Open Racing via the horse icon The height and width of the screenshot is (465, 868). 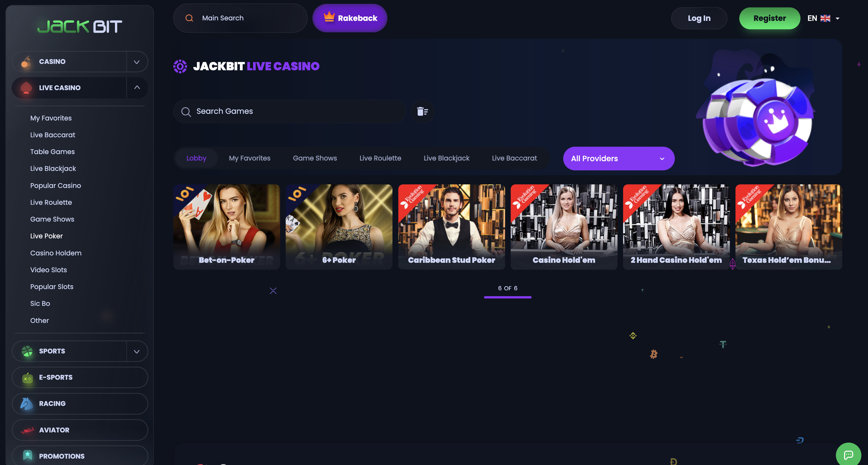click(27, 403)
